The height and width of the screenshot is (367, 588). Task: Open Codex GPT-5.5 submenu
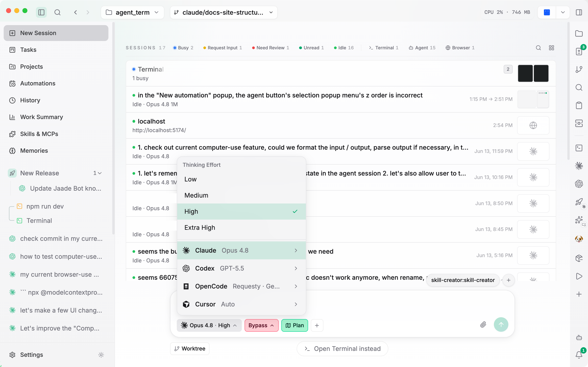[241, 268]
